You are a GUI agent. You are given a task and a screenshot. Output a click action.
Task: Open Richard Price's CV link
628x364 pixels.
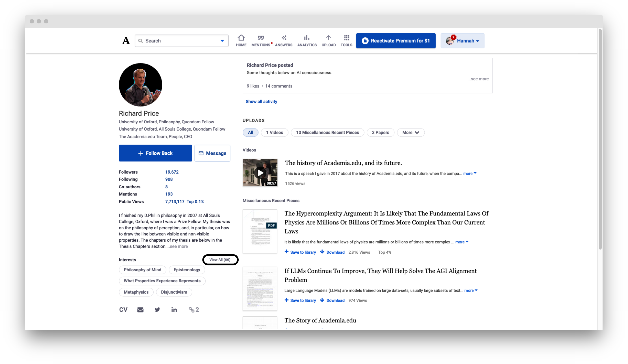[123, 309]
